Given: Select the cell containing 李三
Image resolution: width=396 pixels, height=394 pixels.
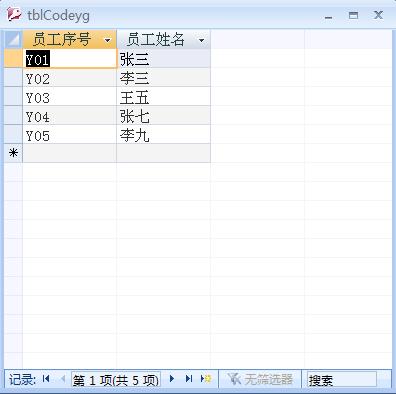Looking at the screenshot, I should 164,78.
